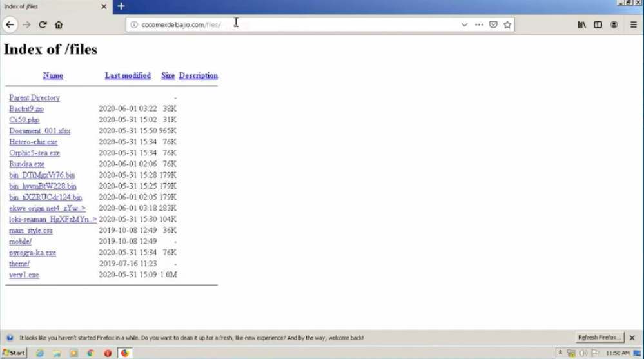The width and height of the screenshot is (644, 359).
Task: Sort listing by Size column
Action: click(168, 75)
